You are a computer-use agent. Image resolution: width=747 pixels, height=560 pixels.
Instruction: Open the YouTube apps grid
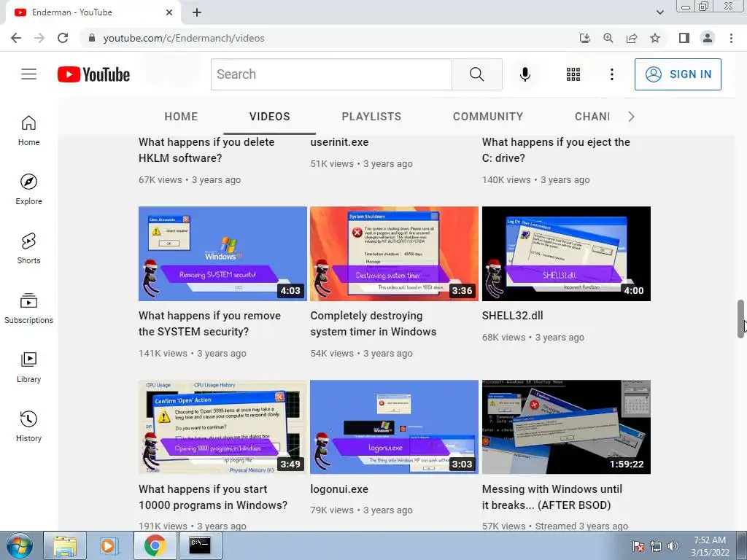pyautogui.click(x=573, y=74)
